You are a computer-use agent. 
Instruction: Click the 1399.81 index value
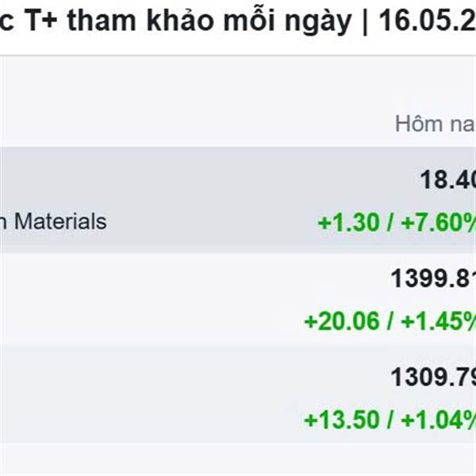click(433, 278)
